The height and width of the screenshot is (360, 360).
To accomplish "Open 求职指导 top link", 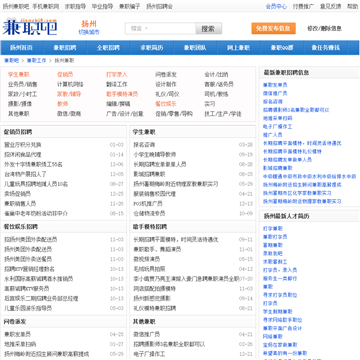I will pyautogui.click(x=75, y=6).
